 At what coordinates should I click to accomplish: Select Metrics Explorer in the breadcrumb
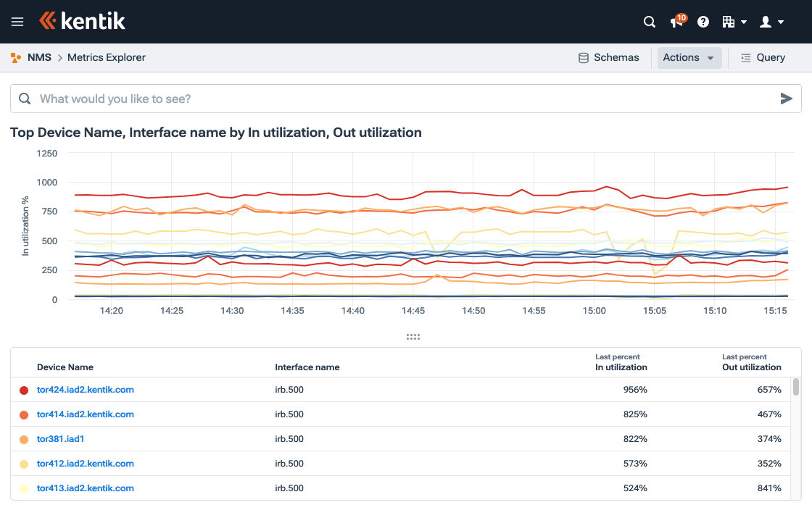[106, 57]
